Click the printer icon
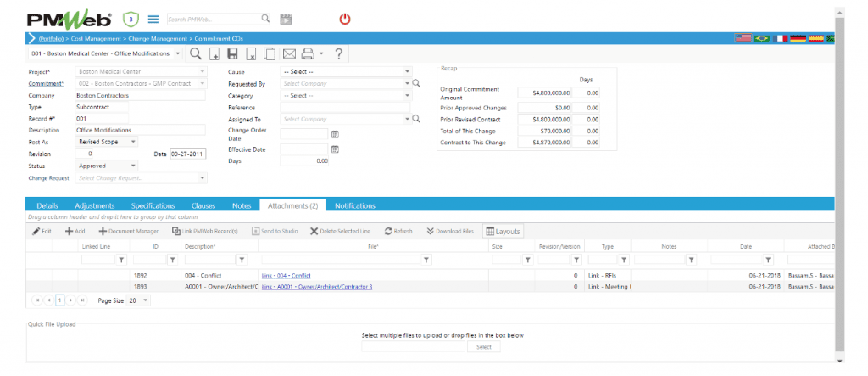868x376 pixels. pyautogui.click(x=308, y=53)
